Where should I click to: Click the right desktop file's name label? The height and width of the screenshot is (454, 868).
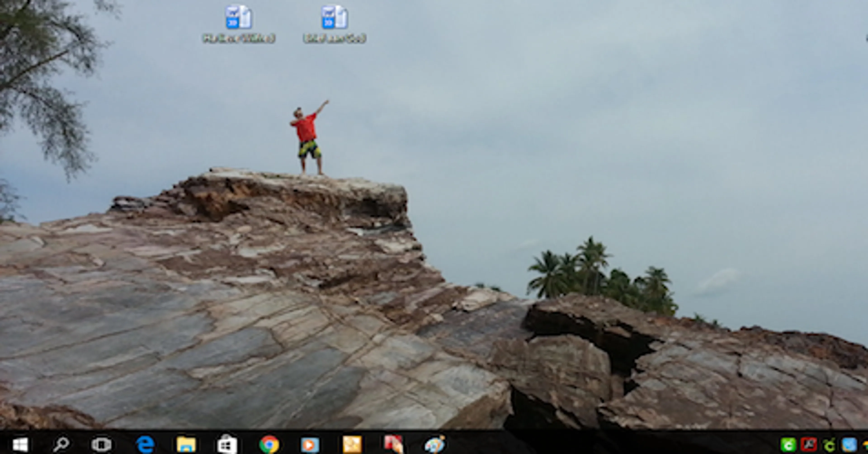tap(334, 38)
